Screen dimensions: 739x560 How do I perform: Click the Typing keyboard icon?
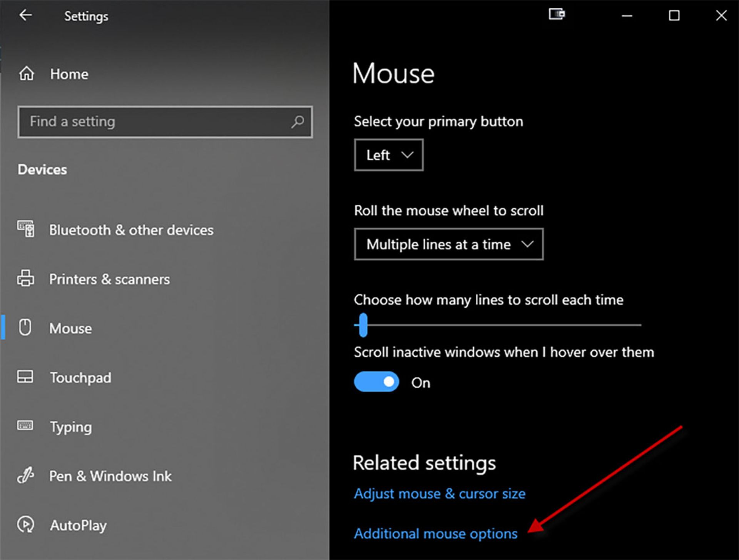pos(25,426)
